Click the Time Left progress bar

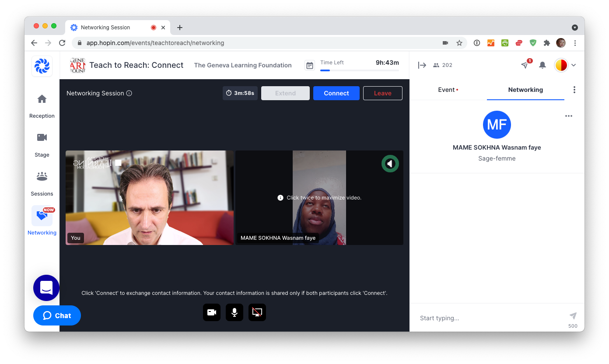click(359, 70)
